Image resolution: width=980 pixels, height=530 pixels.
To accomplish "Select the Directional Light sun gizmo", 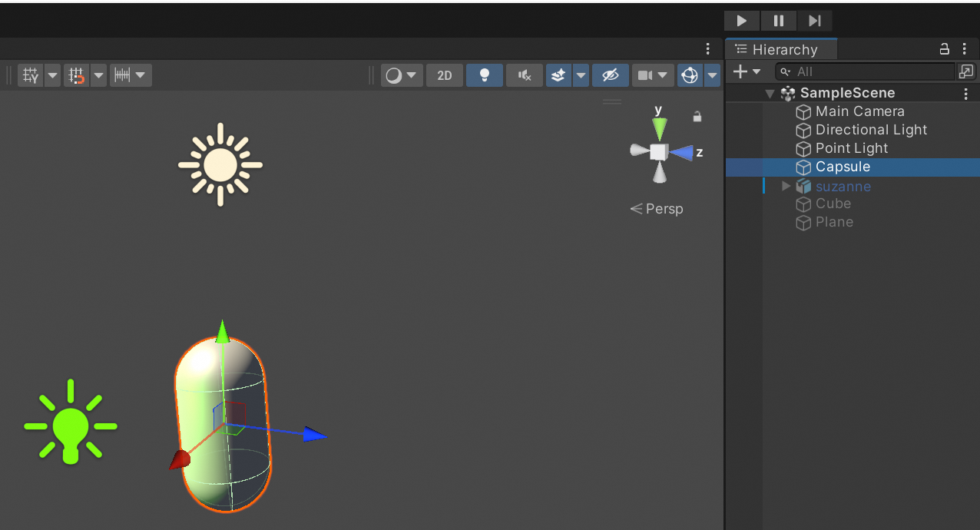I will [220, 164].
